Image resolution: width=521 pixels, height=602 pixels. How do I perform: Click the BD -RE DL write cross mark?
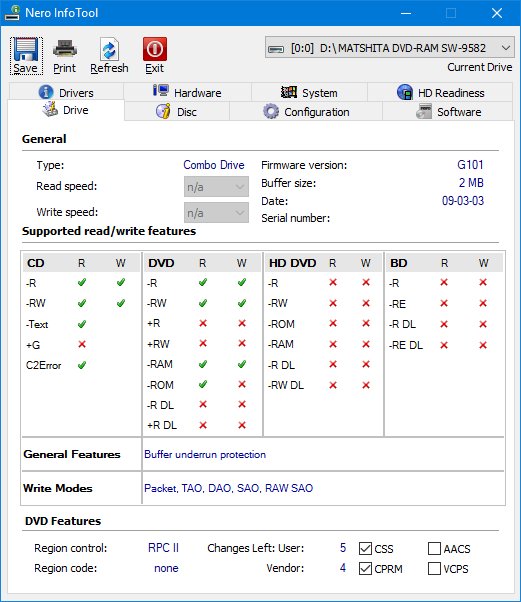pos(483,345)
